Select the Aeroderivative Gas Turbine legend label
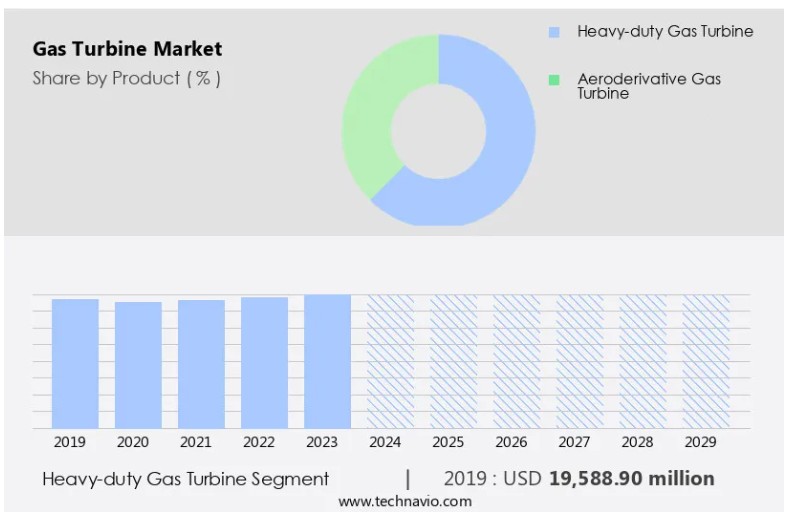Screen dimensions: 793x514 tap(648, 86)
